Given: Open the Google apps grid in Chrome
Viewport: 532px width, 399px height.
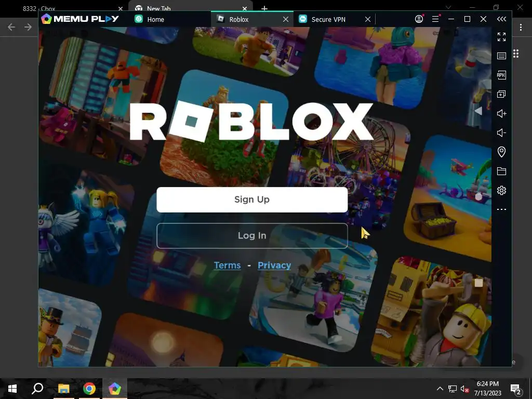Looking at the screenshot, I should (x=516, y=54).
